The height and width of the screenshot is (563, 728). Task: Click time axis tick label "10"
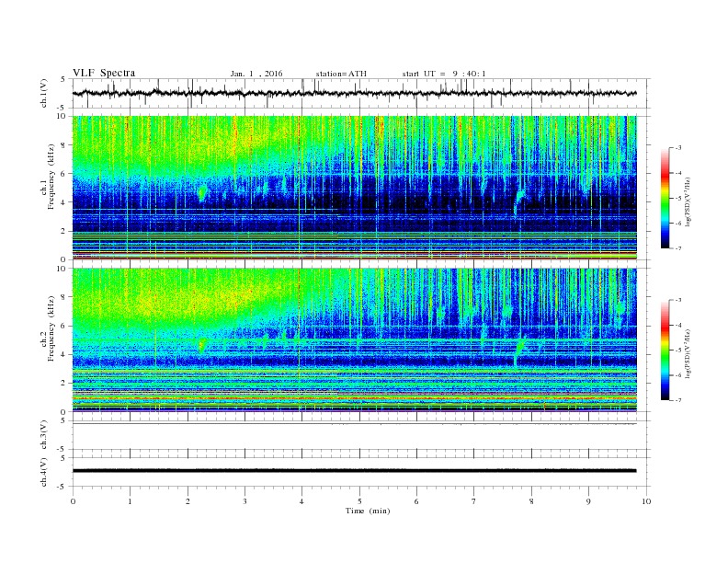point(646,501)
